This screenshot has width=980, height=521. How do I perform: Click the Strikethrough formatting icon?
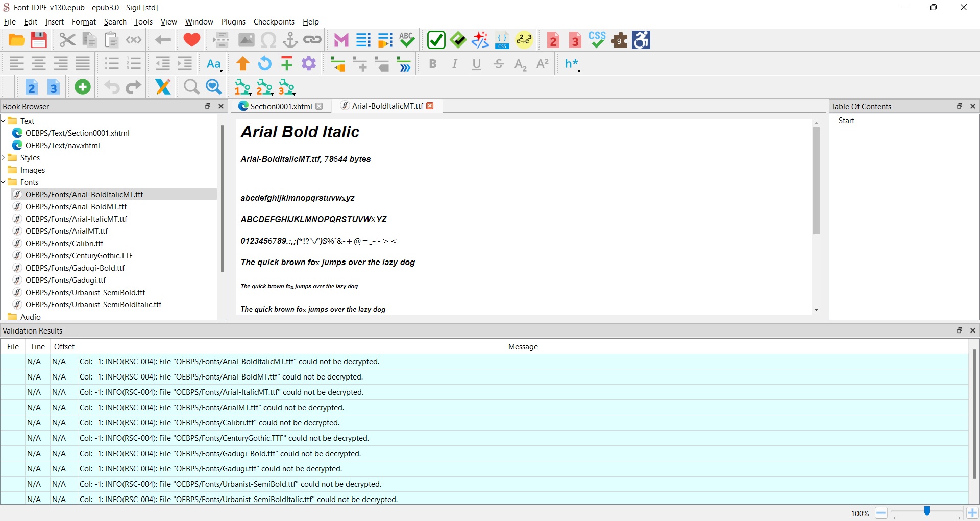click(499, 64)
